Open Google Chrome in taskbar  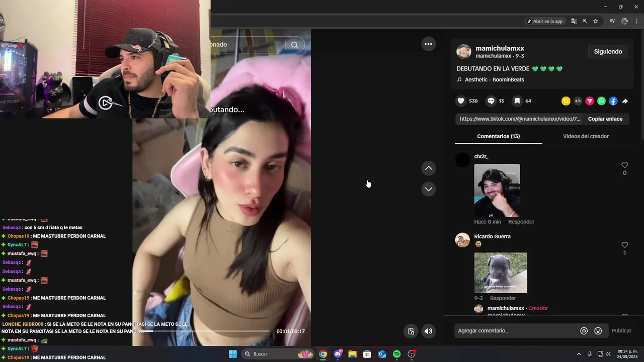point(323,354)
